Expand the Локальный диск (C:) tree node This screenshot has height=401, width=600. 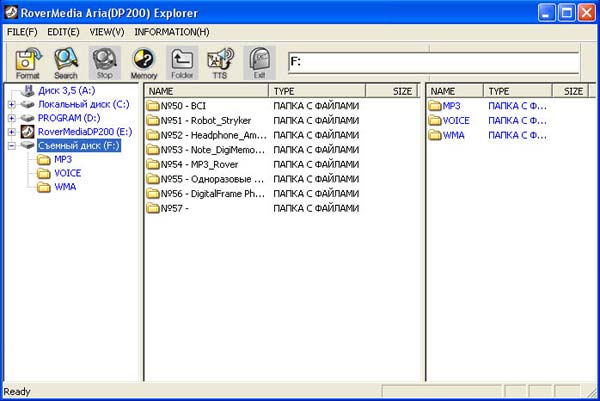coord(11,104)
